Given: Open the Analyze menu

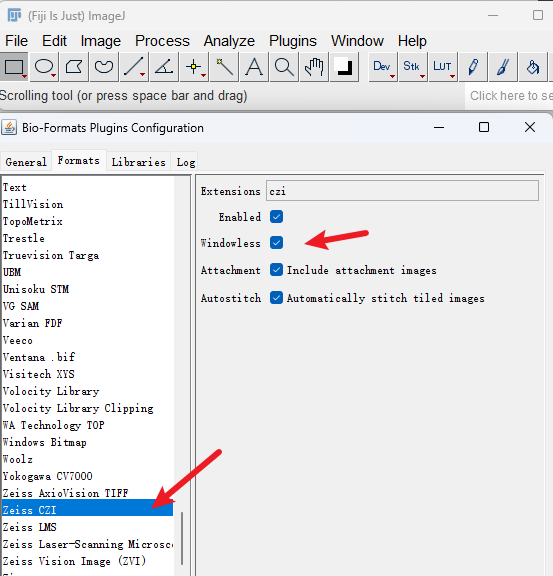Looking at the screenshot, I should click(229, 41).
